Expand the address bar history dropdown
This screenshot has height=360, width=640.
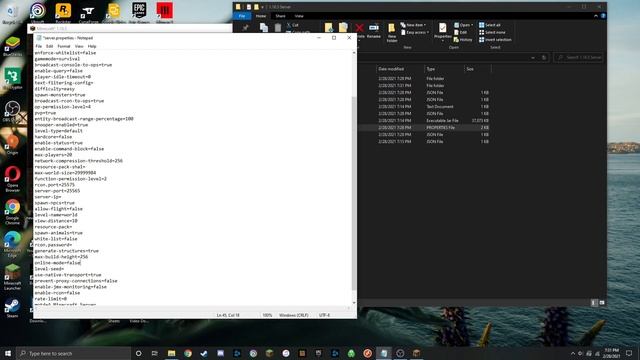point(533,58)
